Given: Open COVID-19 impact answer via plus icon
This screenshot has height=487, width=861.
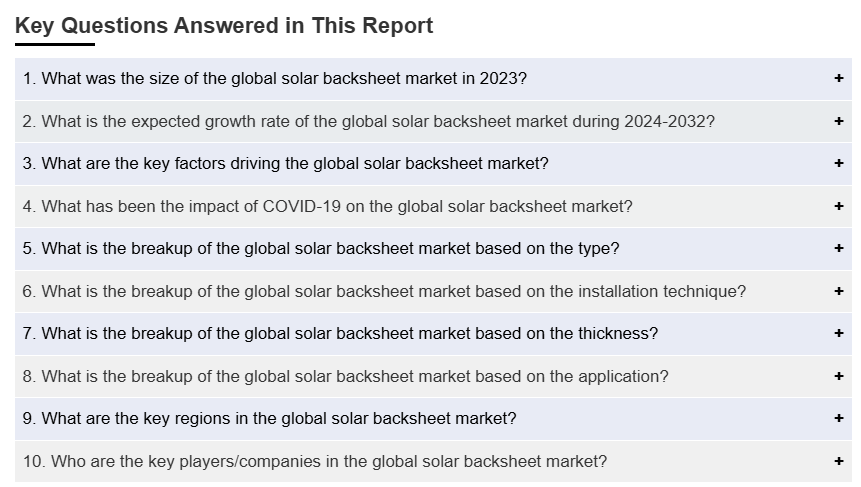Looking at the screenshot, I should tap(838, 206).
